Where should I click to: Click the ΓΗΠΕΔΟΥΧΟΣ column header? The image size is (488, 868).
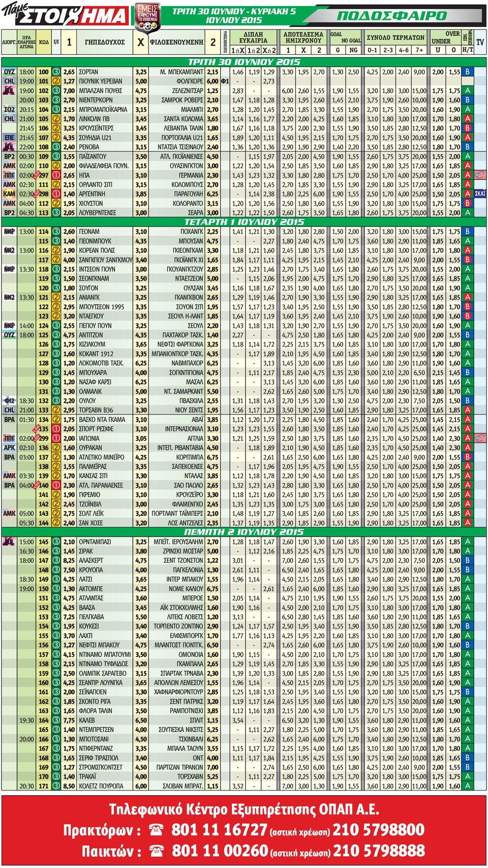click(x=105, y=42)
